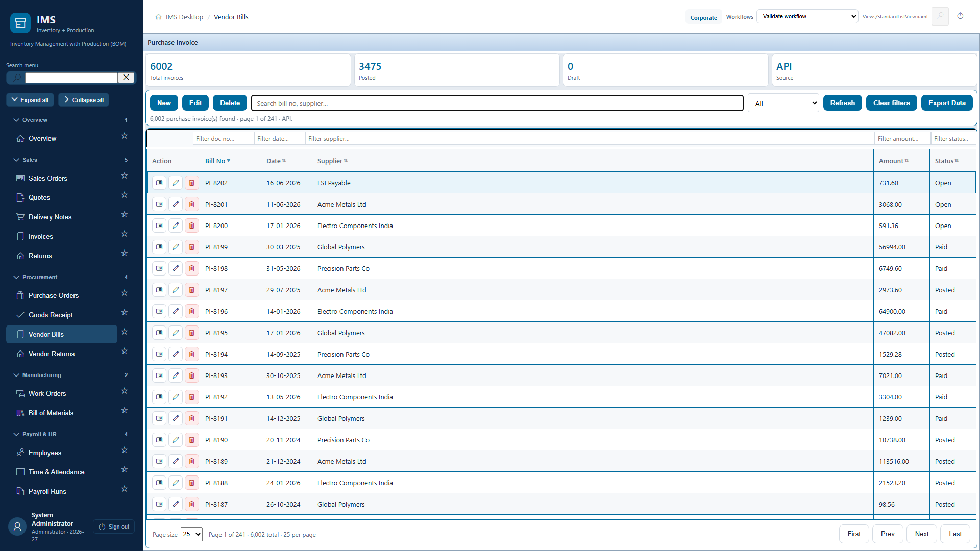Open view icon for bill PI-8202
The image size is (980, 551).
(x=159, y=183)
